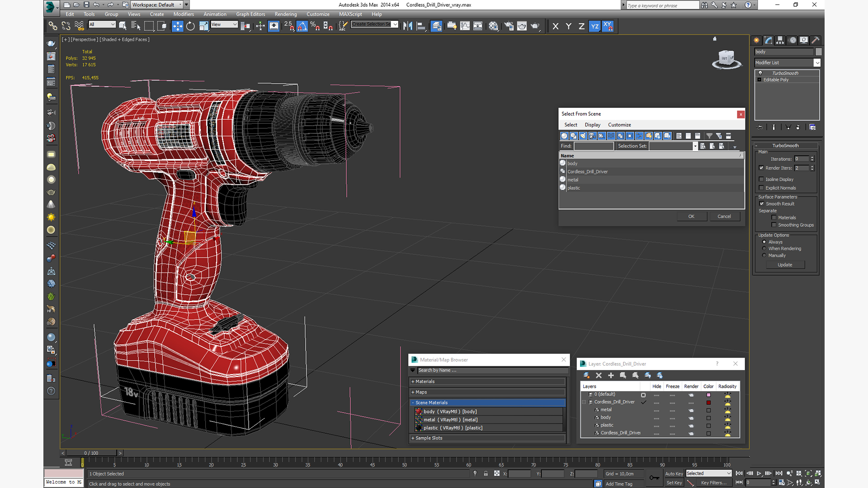Open Render Setup teapot icon
868x488 pixels.
(509, 26)
